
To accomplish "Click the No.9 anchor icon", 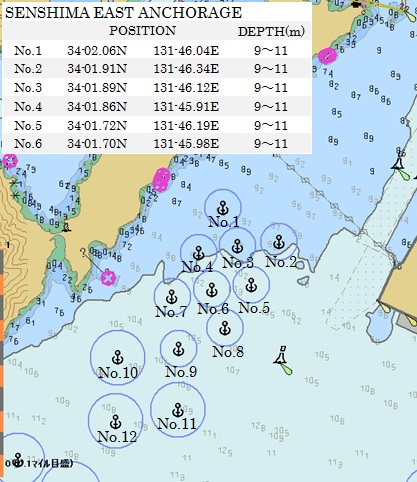I will pyautogui.click(x=179, y=349).
